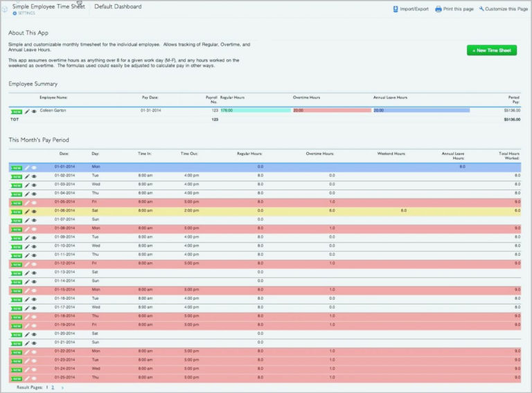Click the pencil edit icon for Colleen Garton

pos(27,111)
